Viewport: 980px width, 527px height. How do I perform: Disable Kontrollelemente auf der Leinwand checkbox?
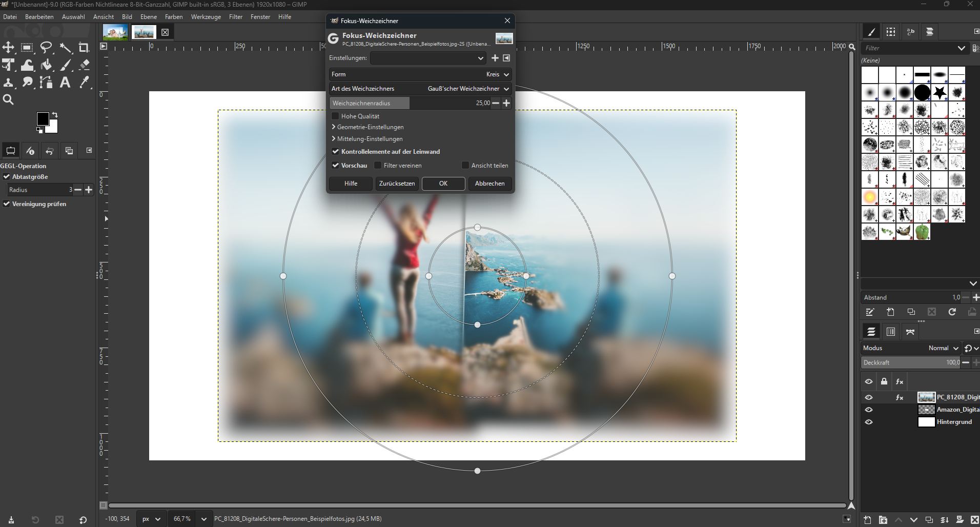pyautogui.click(x=336, y=152)
